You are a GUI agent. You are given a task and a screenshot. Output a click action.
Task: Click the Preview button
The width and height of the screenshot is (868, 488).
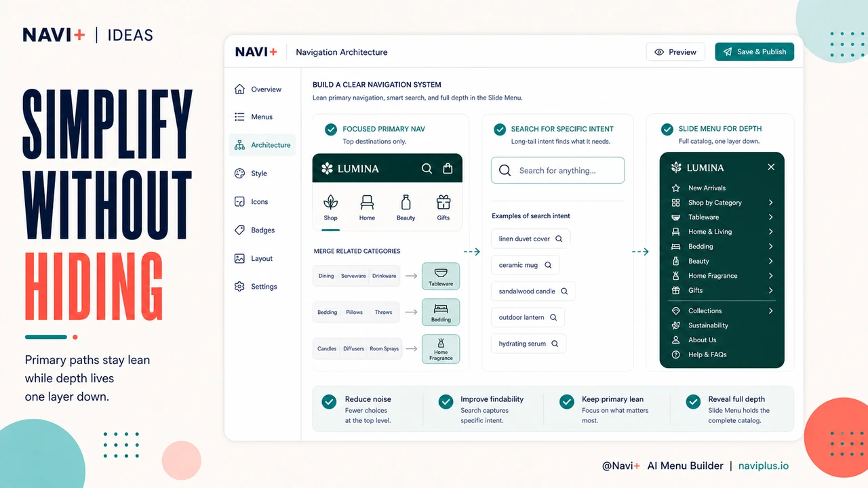tap(675, 52)
